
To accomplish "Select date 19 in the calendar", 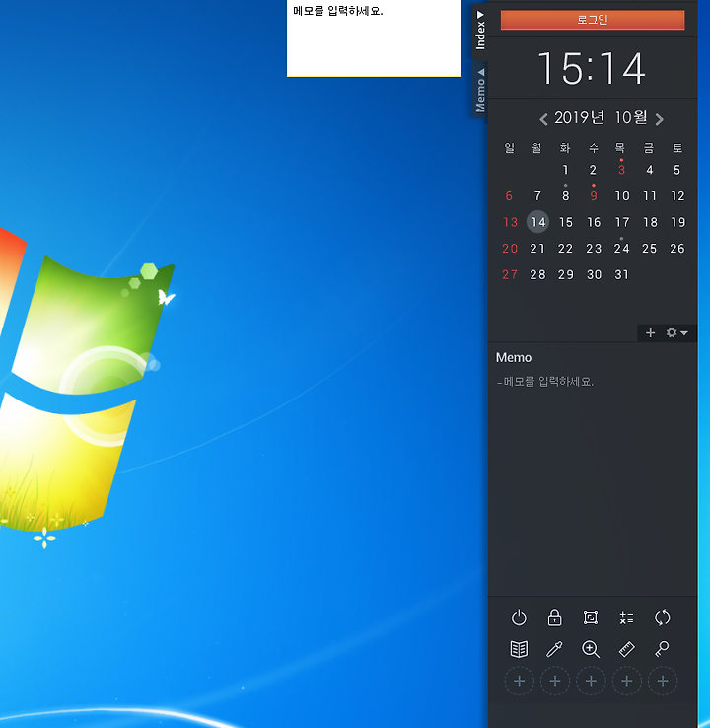I will pos(678,222).
